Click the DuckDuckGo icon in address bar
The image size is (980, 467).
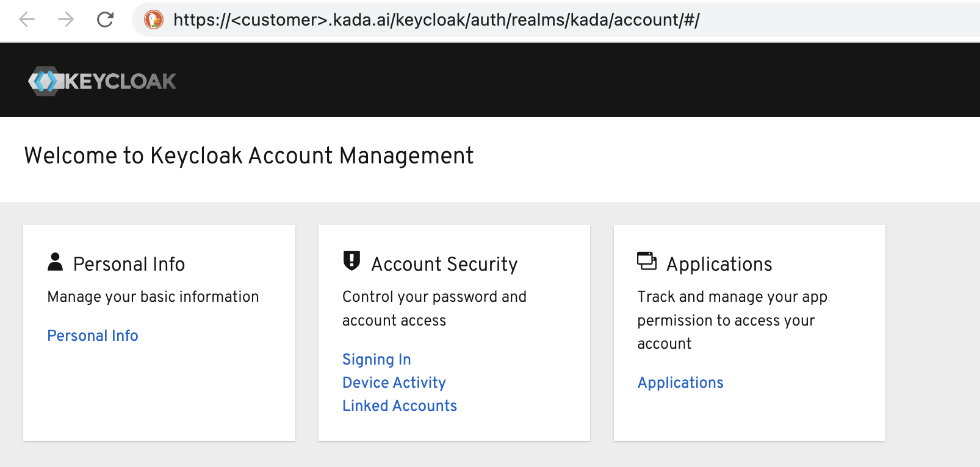154,20
